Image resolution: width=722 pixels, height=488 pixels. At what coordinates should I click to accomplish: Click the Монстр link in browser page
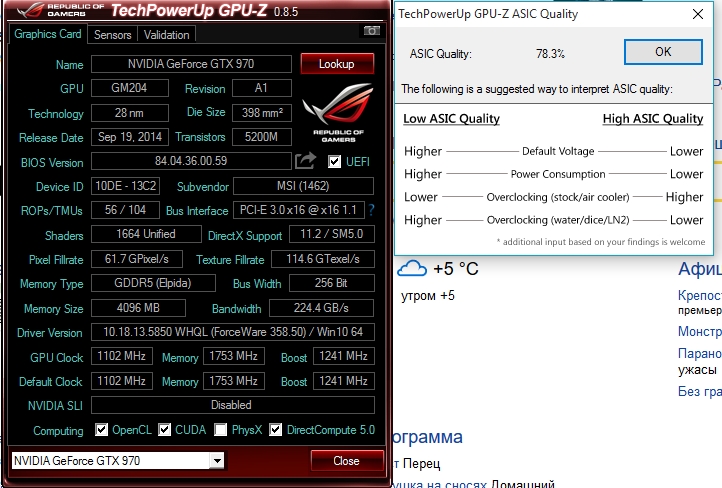tap(699, 331)
